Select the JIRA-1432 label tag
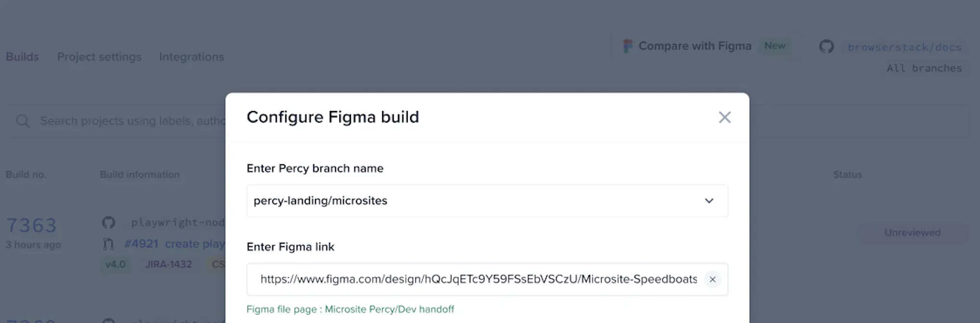Image resolution: width=980 pixels, height=323 pixels. (x=168, y=264)
